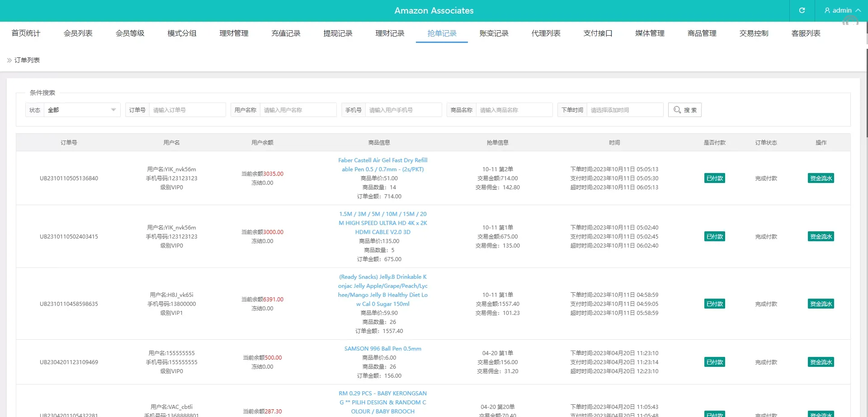Open the 提现记录 menu tab
Screen dimensions: 868x417
click(338, 33)
